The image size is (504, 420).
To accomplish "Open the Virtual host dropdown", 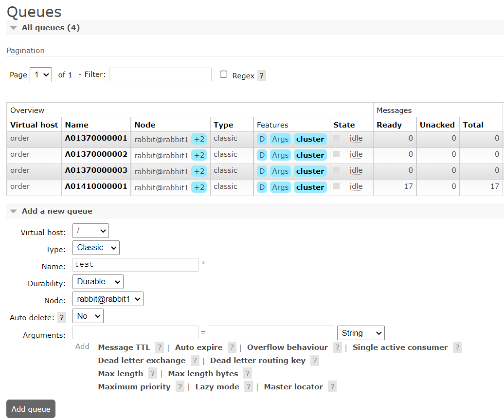I will point(90,231).
